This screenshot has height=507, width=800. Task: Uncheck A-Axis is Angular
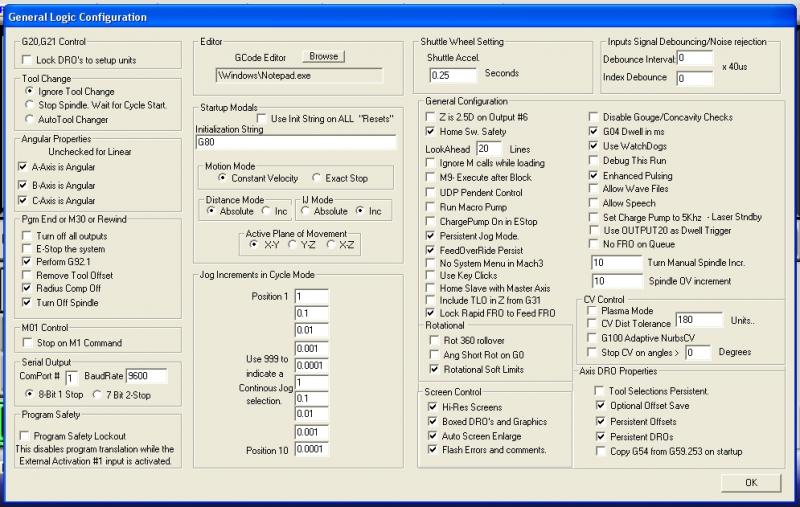pos(22,167)
